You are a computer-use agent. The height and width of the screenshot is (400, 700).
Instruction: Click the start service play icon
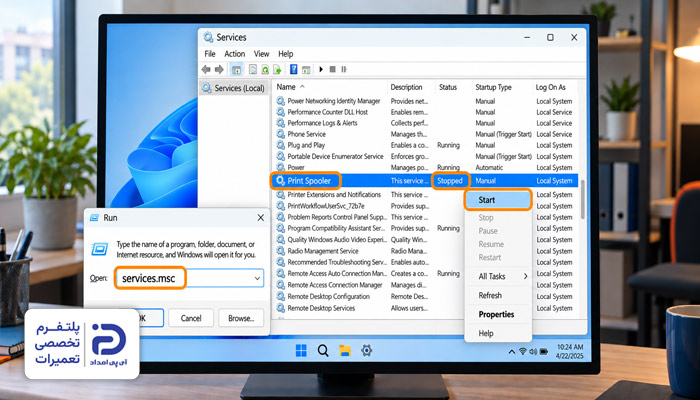pos(321,69)
